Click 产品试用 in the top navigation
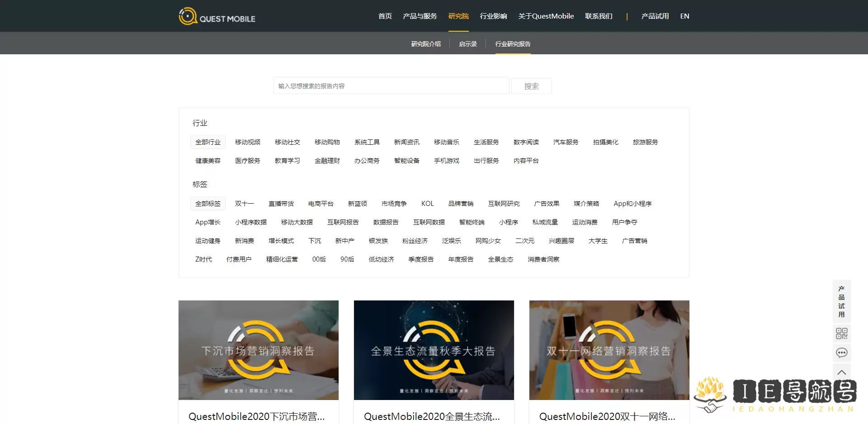This screenshot has height=424, width=868. click(655, 16)
